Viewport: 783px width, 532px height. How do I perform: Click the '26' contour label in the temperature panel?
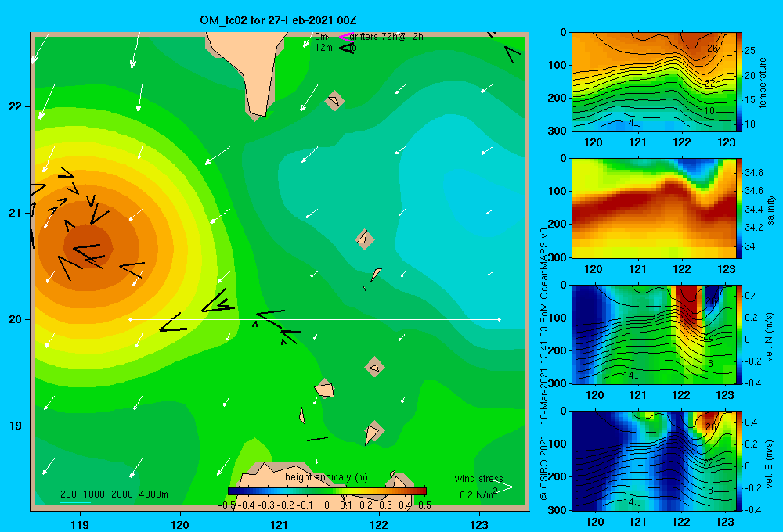click(712, 49)
